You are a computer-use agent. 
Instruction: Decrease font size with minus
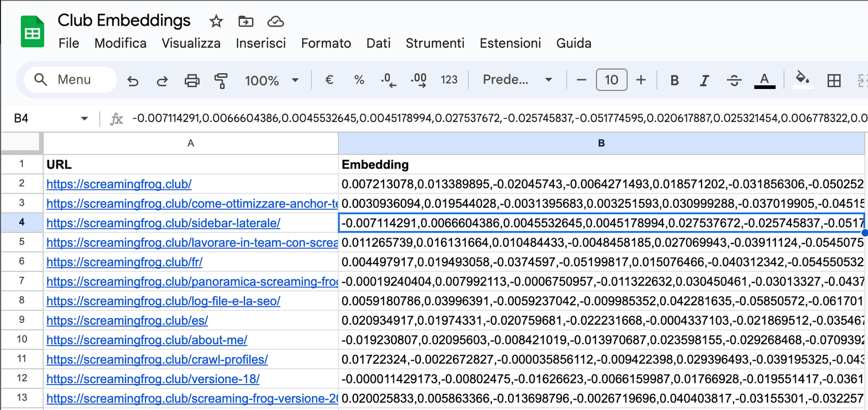pos(582,80)
